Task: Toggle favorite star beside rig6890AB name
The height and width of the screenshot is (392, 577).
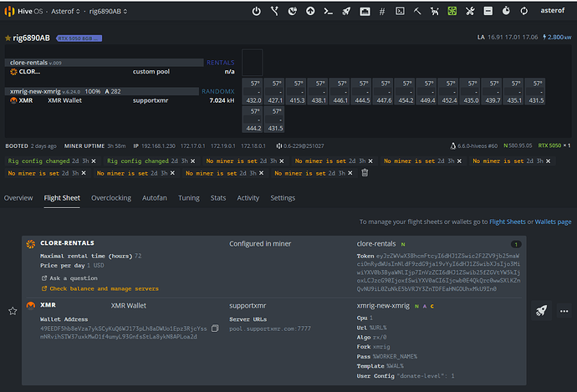Action: [8, 38]
